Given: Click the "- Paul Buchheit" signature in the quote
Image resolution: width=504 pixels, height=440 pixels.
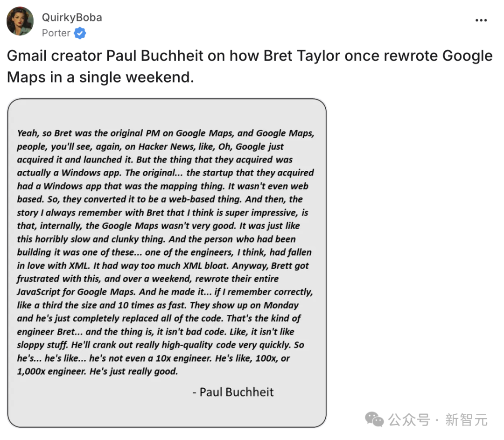Looking at the screenshot, I should pyautogui.click(x=233, y=392).
